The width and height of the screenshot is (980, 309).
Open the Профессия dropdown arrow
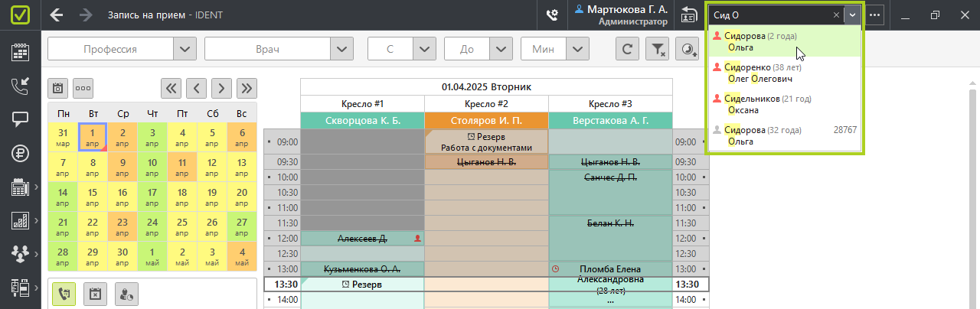coord(185,49)
